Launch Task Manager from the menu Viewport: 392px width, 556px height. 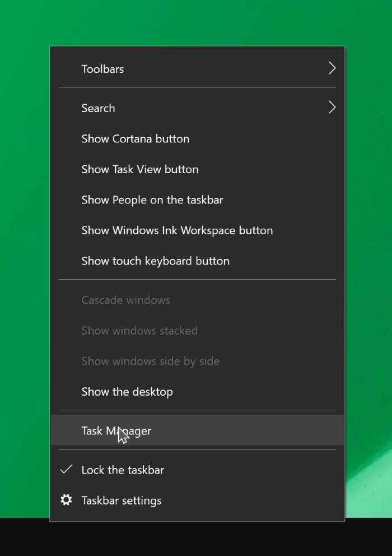[197, 430]
